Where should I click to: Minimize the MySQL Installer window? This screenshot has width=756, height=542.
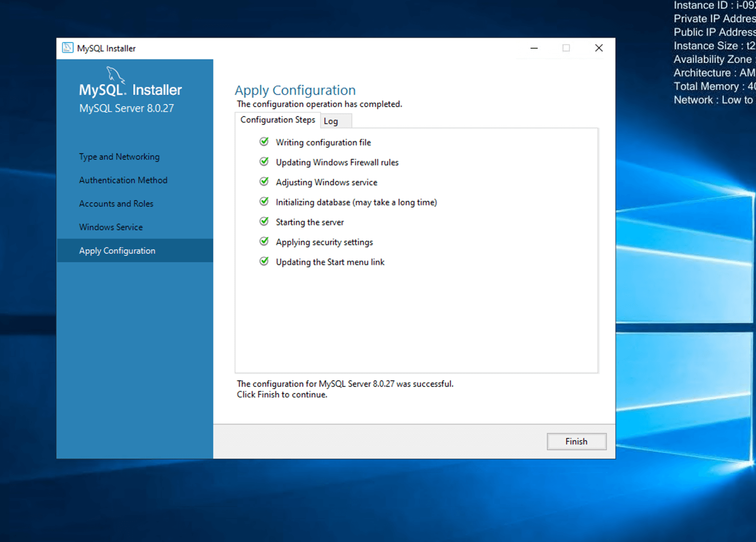coord(534,48)
